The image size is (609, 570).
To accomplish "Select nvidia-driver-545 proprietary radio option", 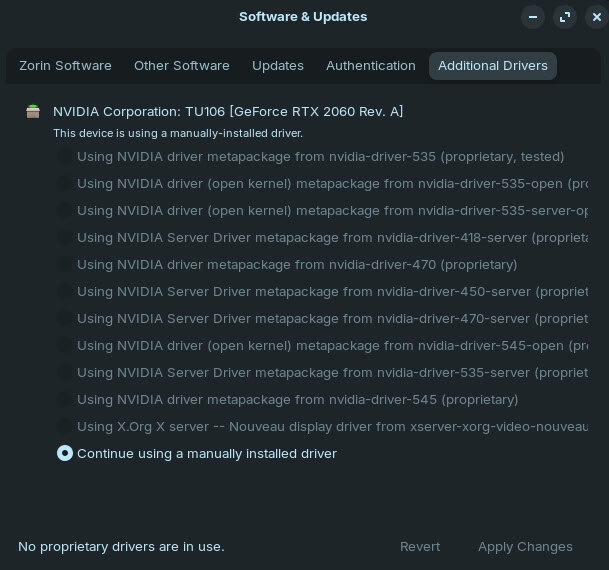I will [x=65, y=400].
